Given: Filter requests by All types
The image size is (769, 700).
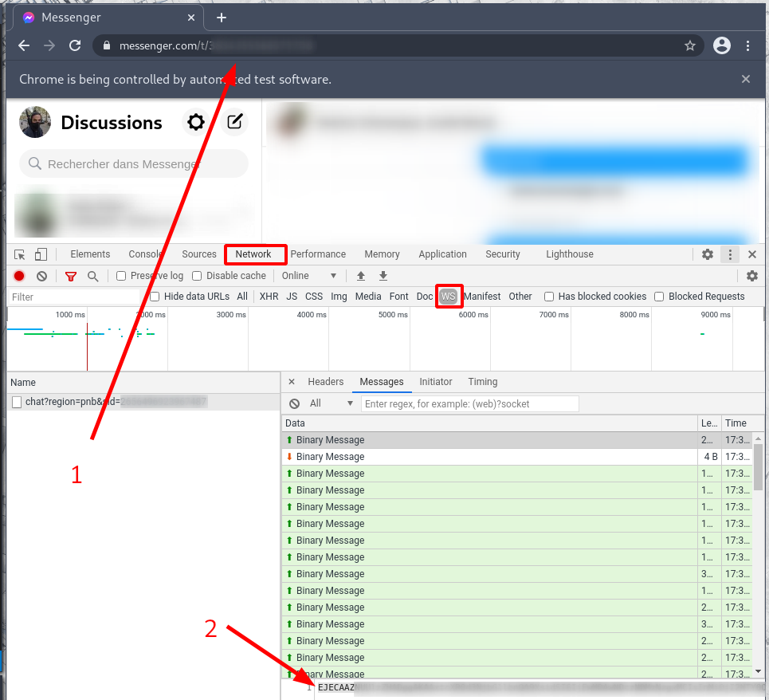Looking at the screenshot, I should pos(242,297).
